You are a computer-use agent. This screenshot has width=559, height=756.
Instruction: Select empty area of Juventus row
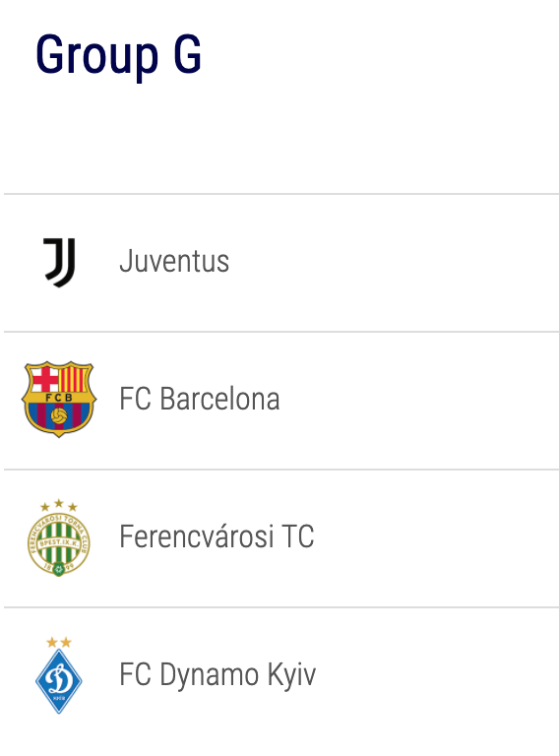click(x=396, y=263)
